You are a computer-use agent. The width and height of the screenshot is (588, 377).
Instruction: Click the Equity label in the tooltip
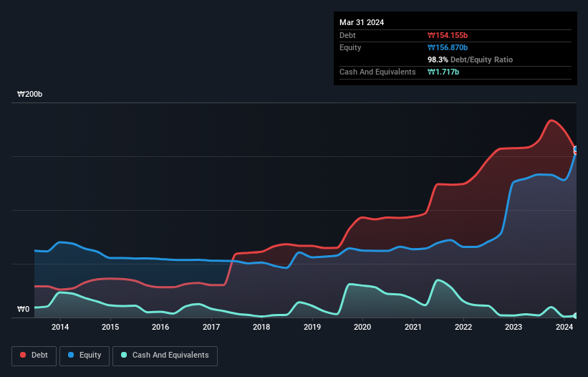pos(350,47)
